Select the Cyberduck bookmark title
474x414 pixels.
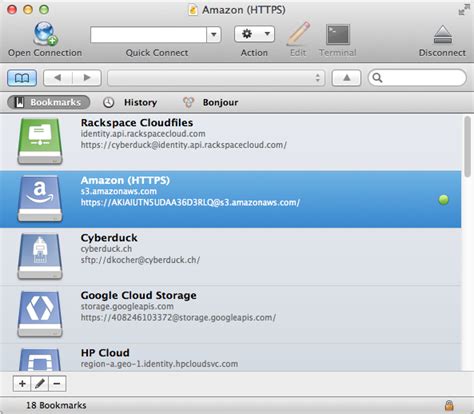click(109, 238)
